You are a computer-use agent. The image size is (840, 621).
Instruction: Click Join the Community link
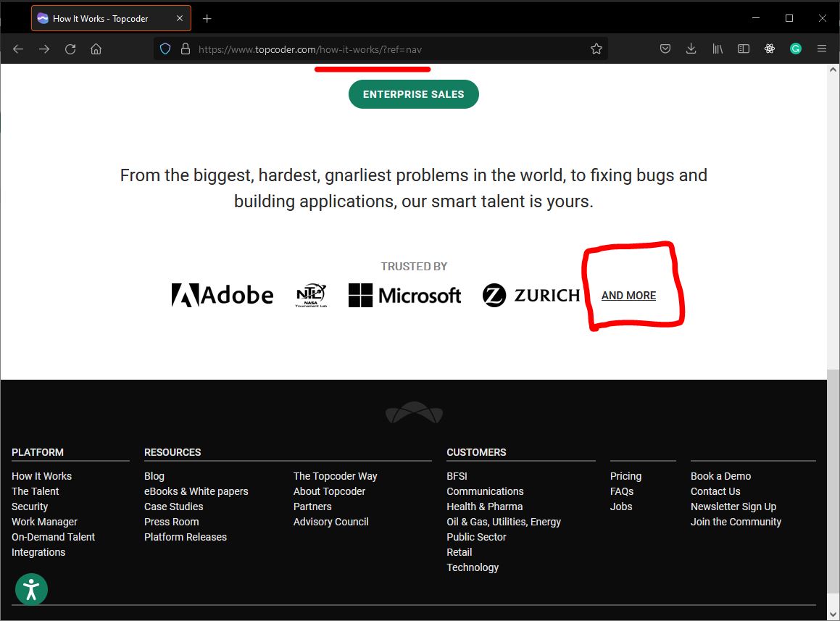[736, 521]
